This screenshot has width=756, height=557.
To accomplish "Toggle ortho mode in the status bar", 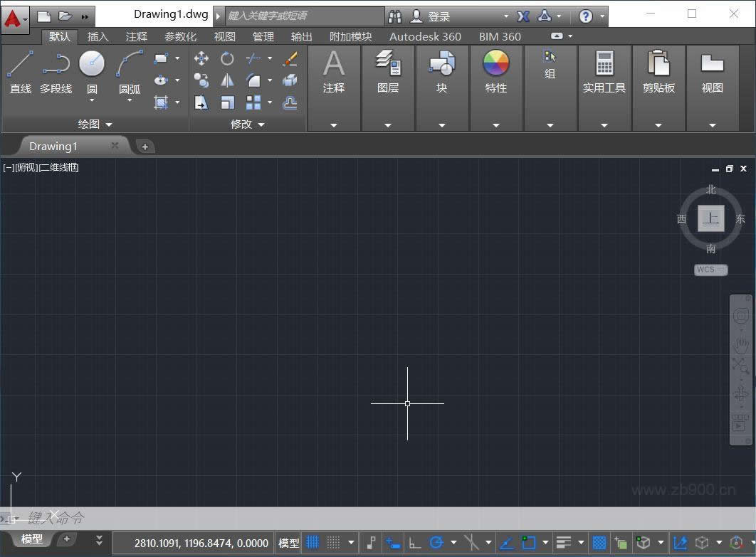I will [x=415, y=543].
